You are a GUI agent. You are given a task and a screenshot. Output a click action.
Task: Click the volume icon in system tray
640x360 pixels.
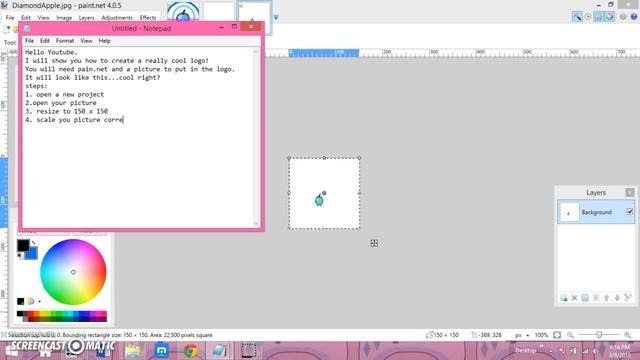[596, 351]
